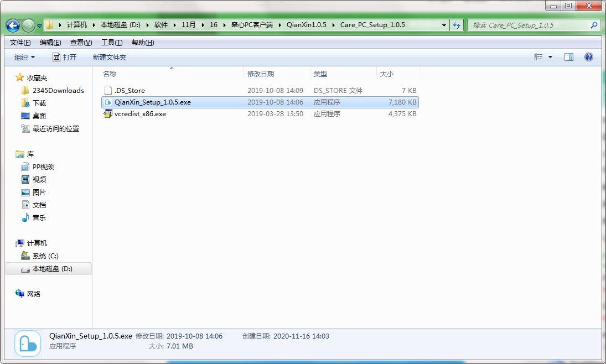Click the Forward navigation arrow button
Image resolution: width=606 pixels, height=364 pixels.
pyautogui.click(x=28, y=25)
